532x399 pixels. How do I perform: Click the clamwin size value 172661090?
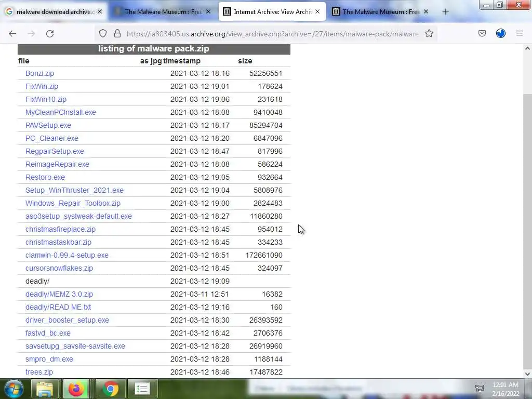[x=264, y=255]
